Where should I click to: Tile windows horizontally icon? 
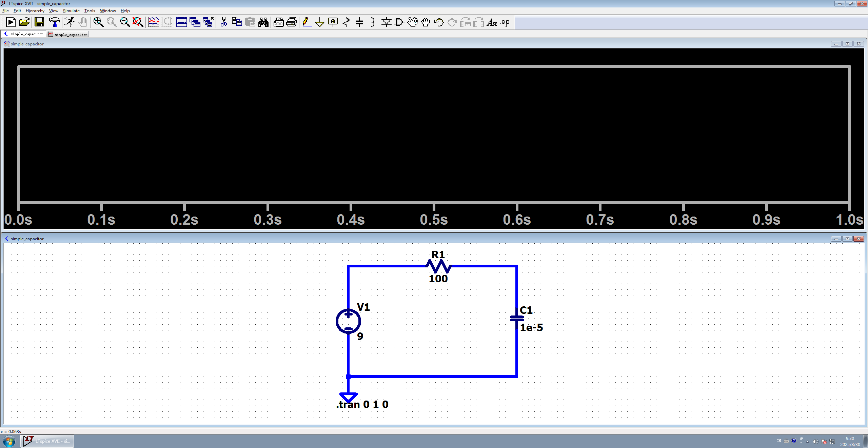181,22
